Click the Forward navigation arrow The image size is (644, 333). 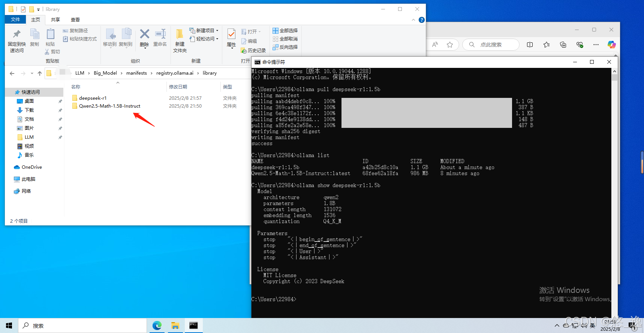pos(23,73)
